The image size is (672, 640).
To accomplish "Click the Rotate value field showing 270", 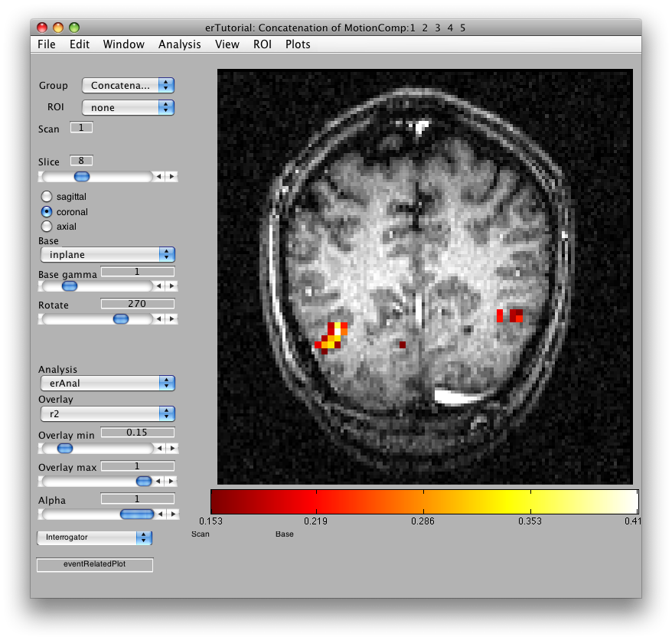I will (138, 303).
